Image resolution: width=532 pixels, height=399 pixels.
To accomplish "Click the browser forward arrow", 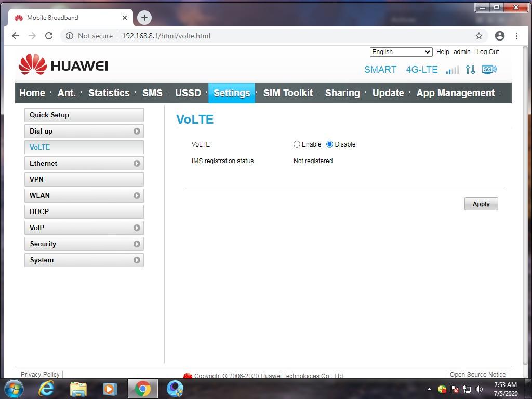I will 32,36.
